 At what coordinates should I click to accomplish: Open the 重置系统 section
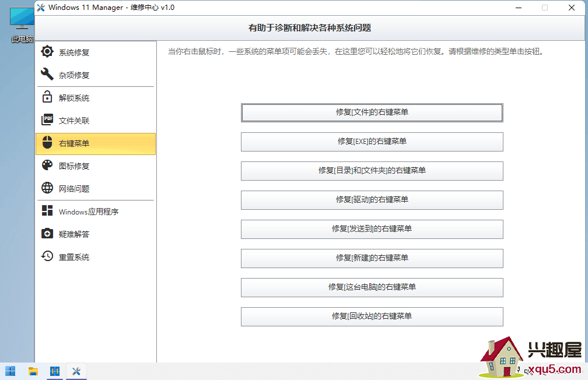96,256
